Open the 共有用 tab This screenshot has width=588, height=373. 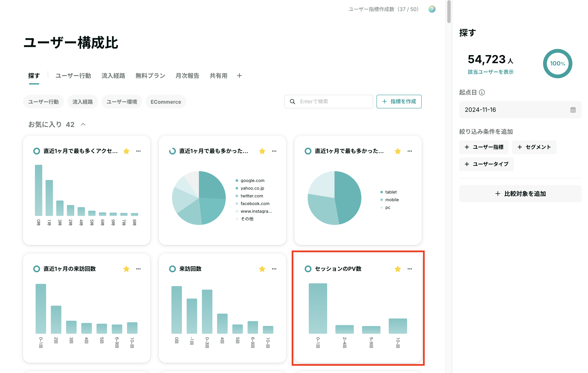[x=219, y=76]
